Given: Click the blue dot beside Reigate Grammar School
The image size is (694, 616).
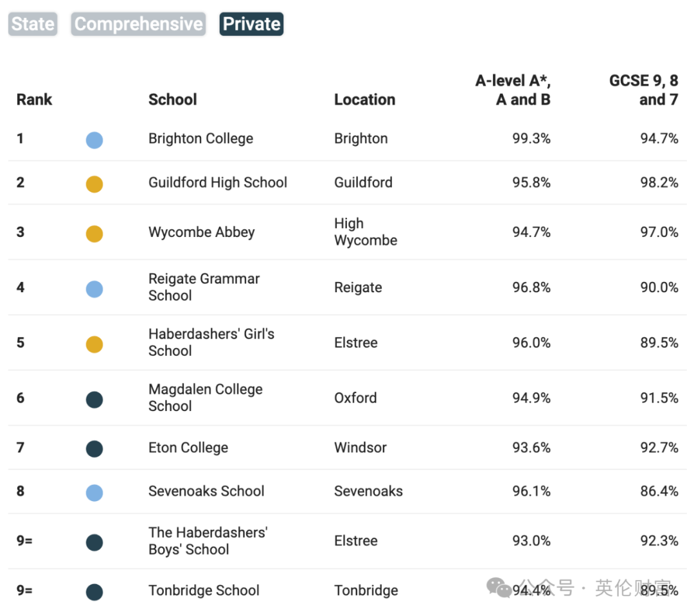Looking at the screenshot, I should pyautogui.click(x=94, y=289).
